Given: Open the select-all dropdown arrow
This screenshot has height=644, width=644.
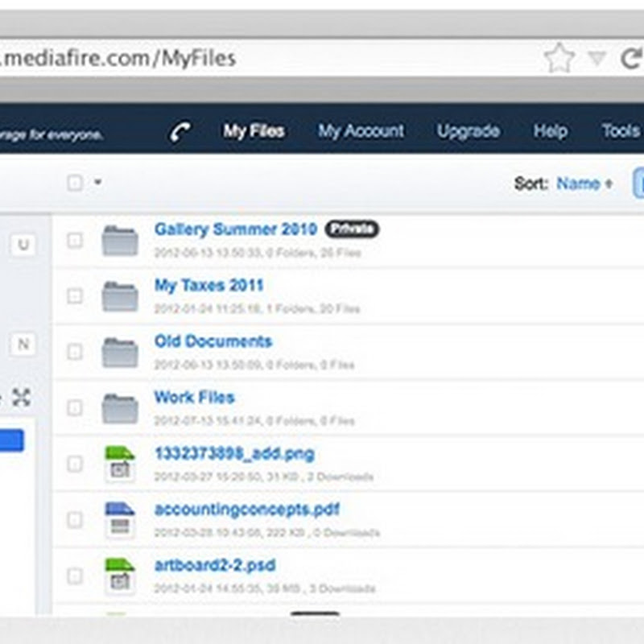Looking at the screenshot, I should pos(97,182).
